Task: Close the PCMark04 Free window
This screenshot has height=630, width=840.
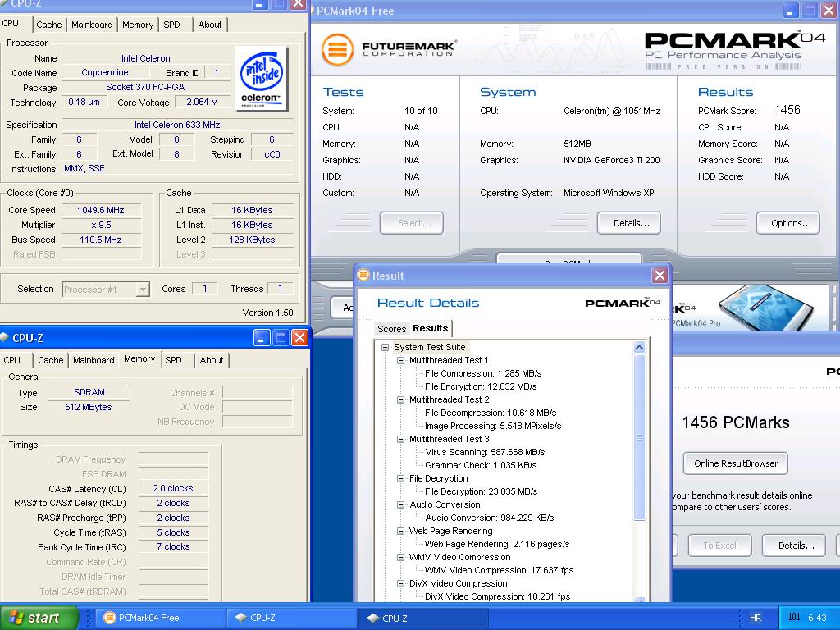Action: [x=829, y=10]
